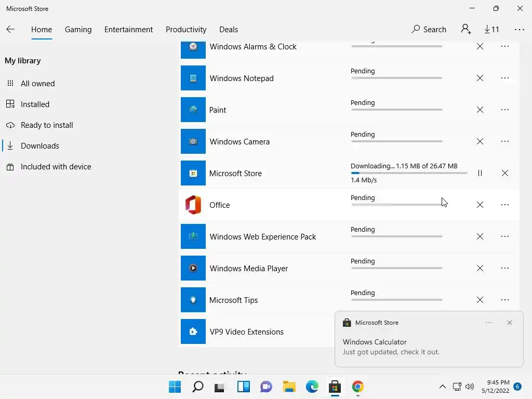Open more options for Paint
Viewport: 532px width, 399px height.
point(505,110)
